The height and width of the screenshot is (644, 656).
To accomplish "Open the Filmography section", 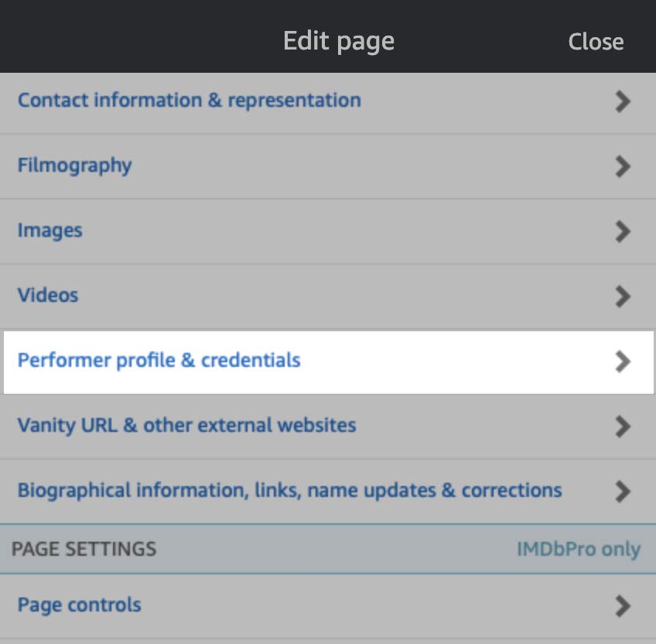I will (x=75, y=166).
